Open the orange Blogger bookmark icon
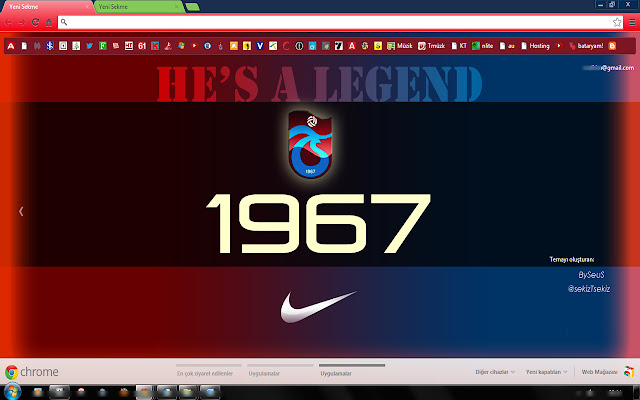Viewport: 640px width, 400px height. (612, 46)
